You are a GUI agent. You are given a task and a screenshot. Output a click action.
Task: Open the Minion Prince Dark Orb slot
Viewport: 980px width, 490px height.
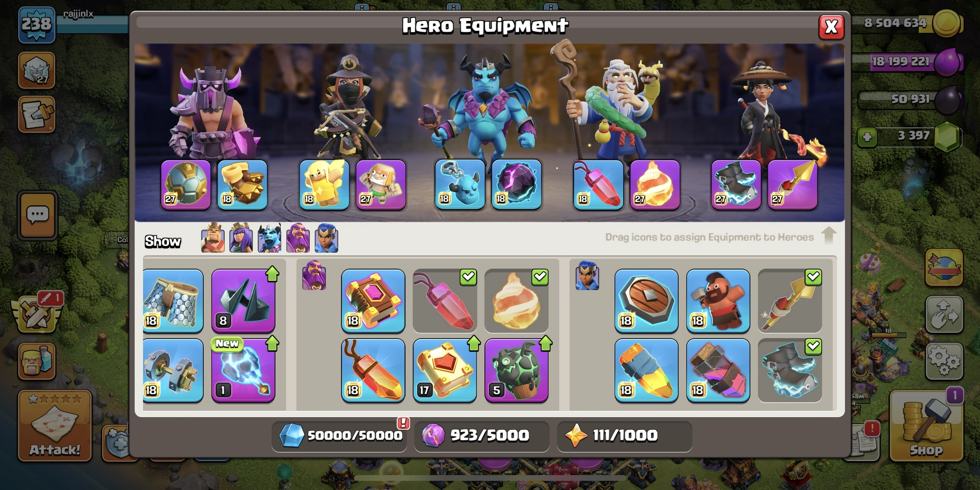click(x=516, y=185)
